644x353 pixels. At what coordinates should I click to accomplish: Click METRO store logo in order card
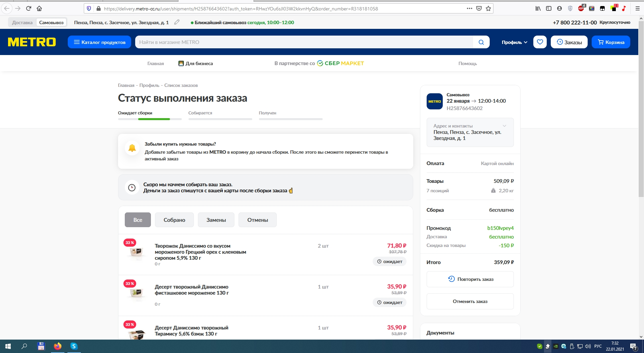(435, 101)
